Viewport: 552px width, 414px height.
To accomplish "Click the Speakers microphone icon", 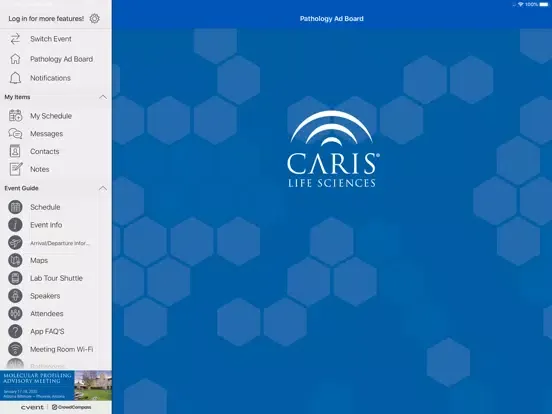I will click(15, 296).
